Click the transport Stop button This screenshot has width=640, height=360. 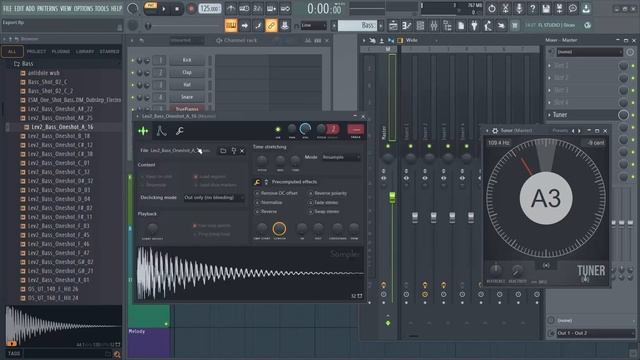click(177, 9)
